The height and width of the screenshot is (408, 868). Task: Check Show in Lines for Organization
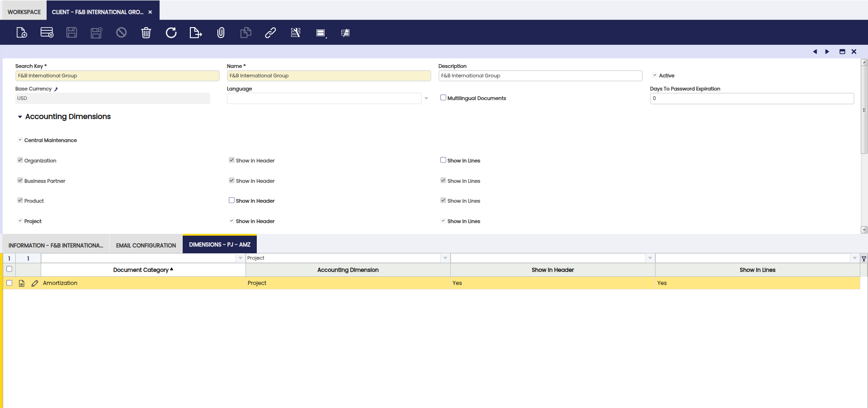tap(443, 160)
